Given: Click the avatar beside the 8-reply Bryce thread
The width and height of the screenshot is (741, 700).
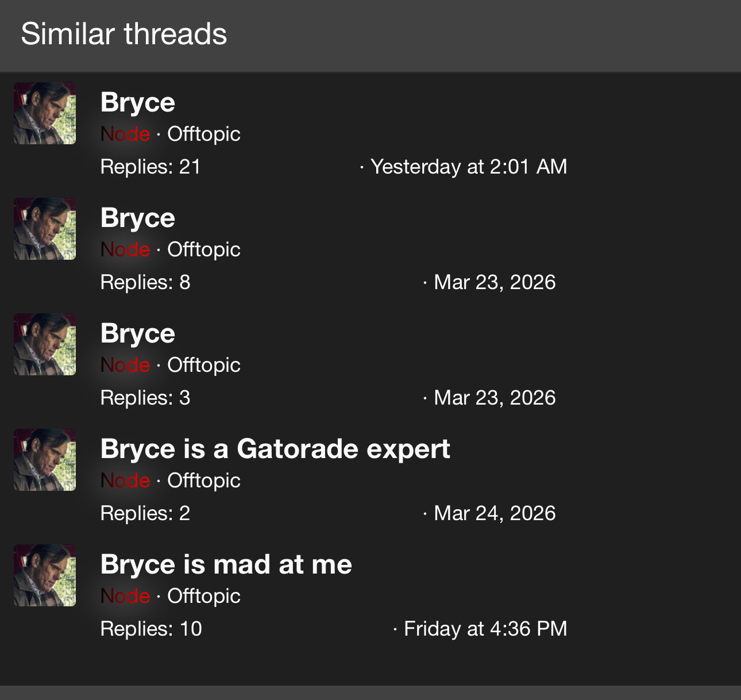Looking at the screenshot, I should pyautogui.click(x=45, y=229).
